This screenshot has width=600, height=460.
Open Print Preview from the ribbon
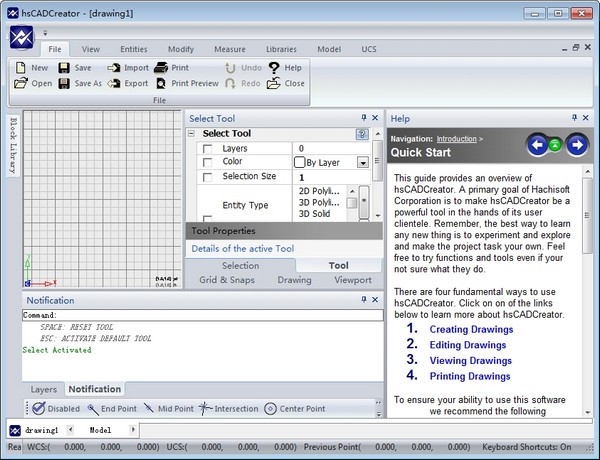[x=160, y=84]
